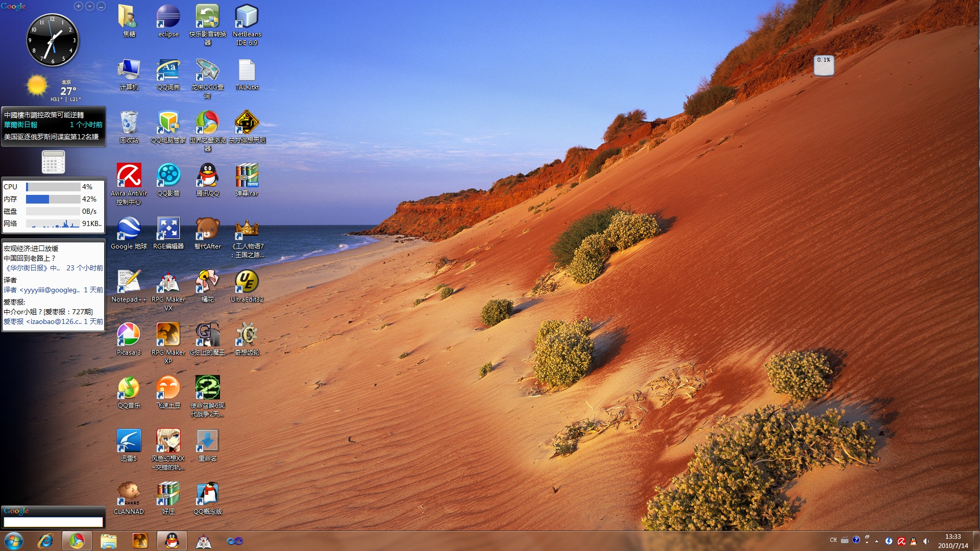Launch 世界之窗浏览器 browser
This screenshot has height=551, width=980.
[x=207, y=131]
